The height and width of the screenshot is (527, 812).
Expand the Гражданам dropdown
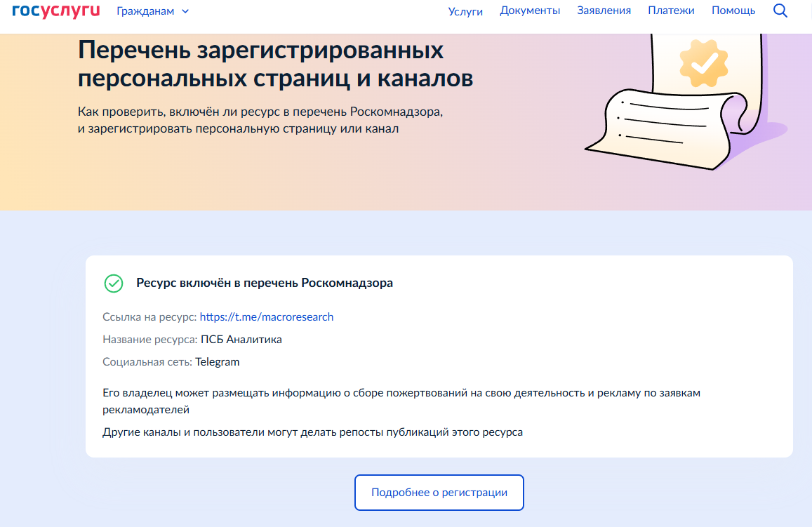coord(152,11)
